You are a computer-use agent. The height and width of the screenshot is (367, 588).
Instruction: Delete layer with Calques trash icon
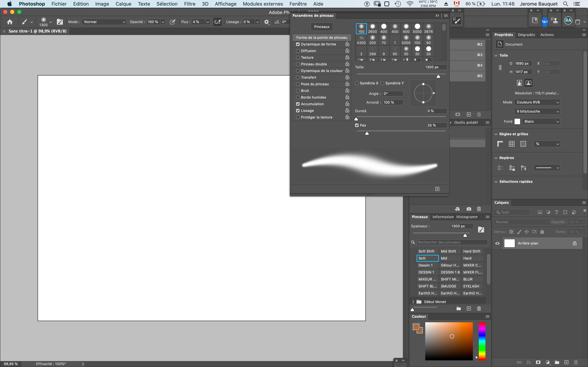pyautogui.click(x=576, y=362)
